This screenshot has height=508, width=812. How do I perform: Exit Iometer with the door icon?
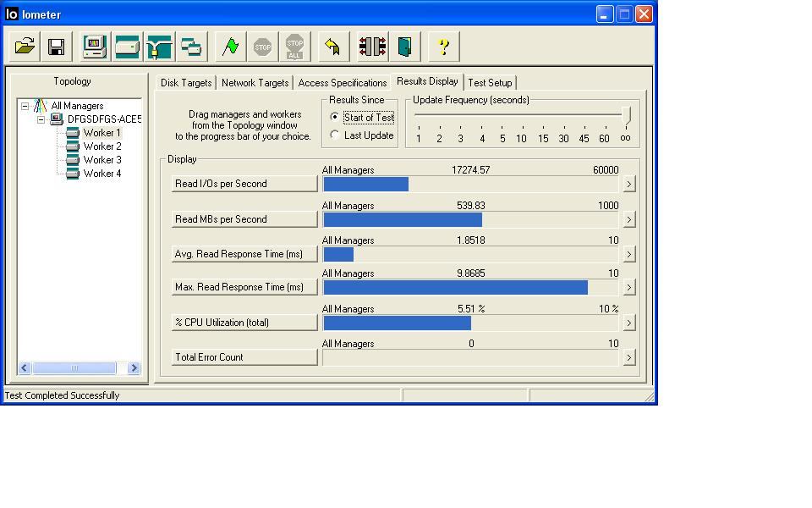(x=404, y=47)
